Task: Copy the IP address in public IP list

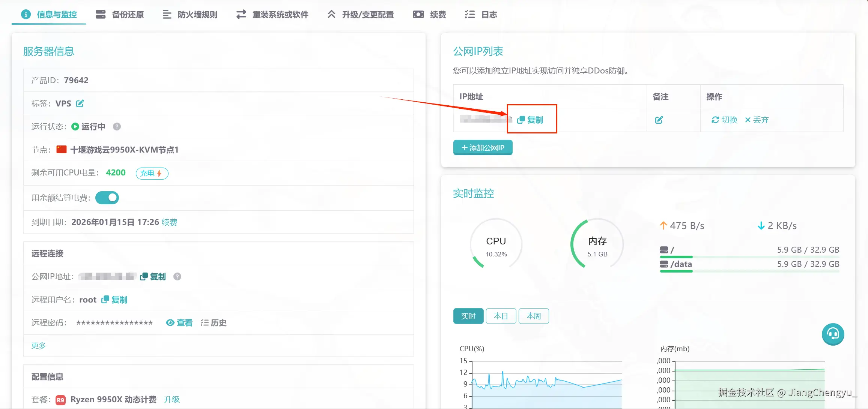Action: 530,120
